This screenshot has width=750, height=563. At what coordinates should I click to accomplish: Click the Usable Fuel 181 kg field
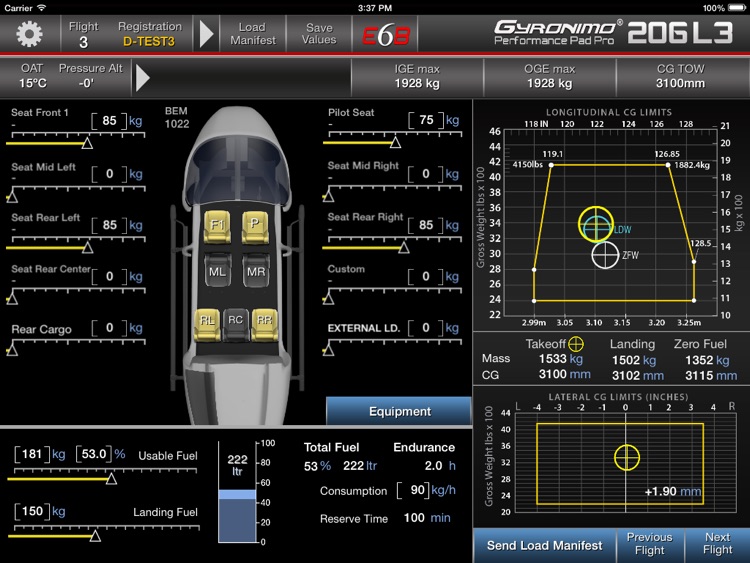click(32, 454)
